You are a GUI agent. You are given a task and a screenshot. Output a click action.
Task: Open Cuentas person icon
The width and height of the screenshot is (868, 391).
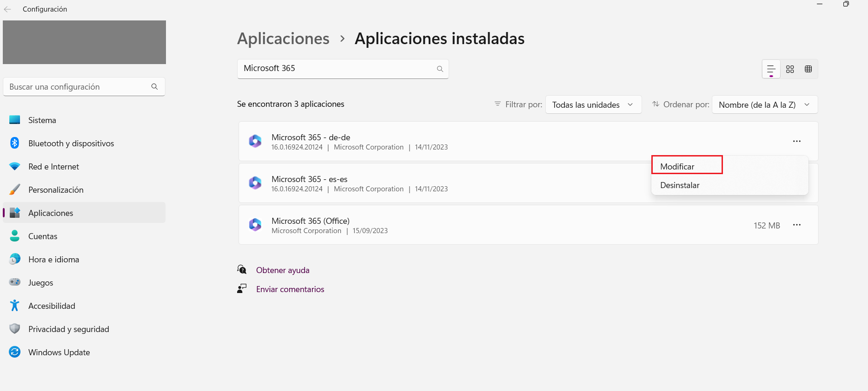tap(15, 236)
